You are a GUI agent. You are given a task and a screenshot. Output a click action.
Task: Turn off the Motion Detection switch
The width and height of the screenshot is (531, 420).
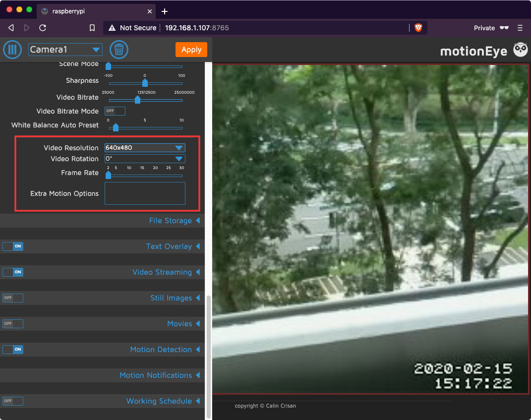13,349
